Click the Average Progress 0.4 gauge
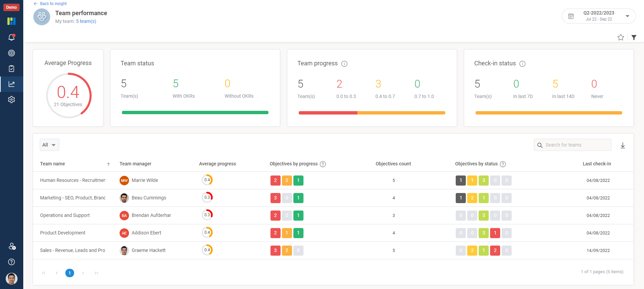Viewport: 644px width, 289px height. tap(69, 95)
